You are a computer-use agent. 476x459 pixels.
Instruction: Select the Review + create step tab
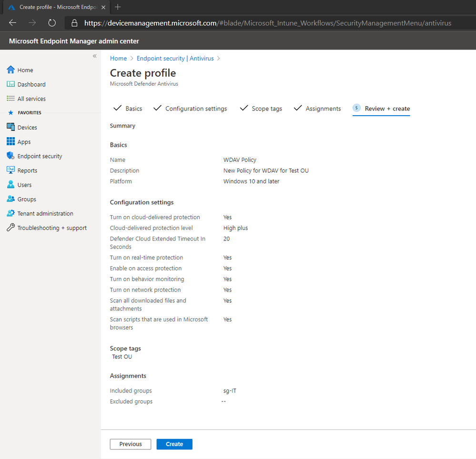click(x=381, y=109)
